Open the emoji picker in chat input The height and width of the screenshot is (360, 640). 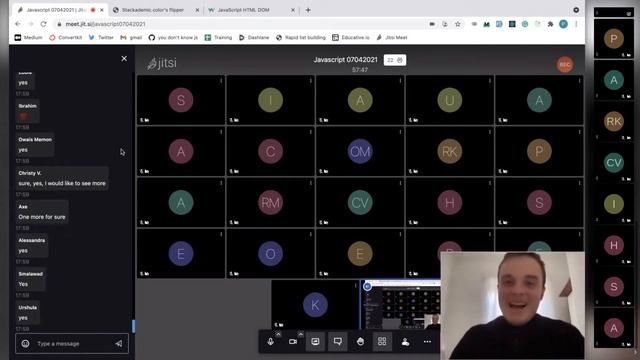click(25, 344)
